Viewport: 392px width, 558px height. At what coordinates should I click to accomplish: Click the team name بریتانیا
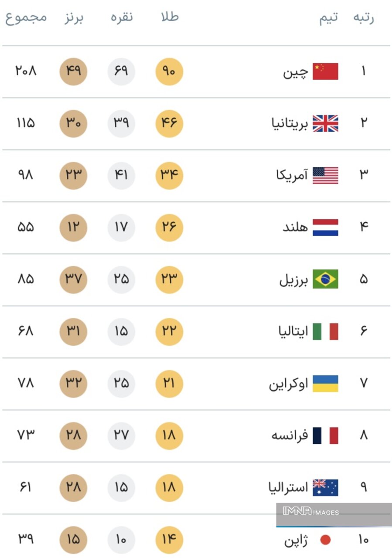(x=290, y=124)
